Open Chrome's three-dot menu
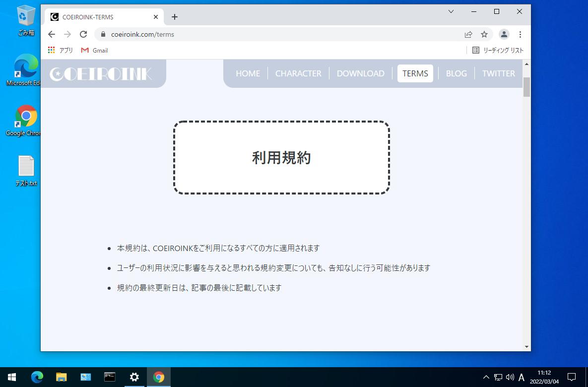 pyautogui.click(x=520, y=35)
